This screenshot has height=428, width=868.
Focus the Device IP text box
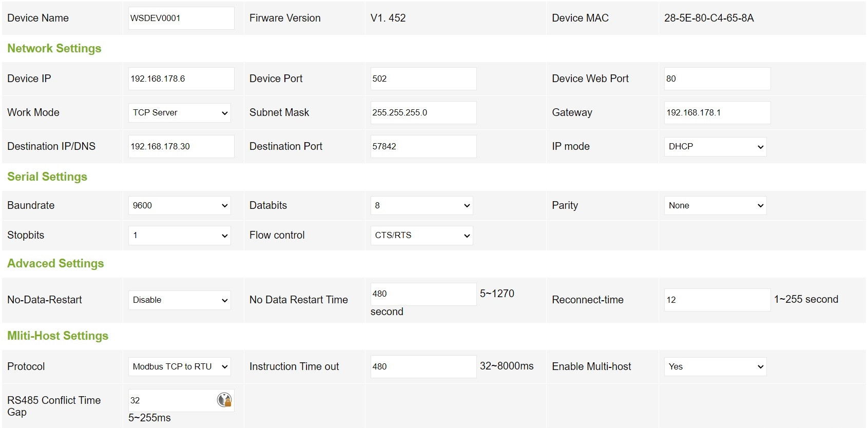(x=181, y=79)
